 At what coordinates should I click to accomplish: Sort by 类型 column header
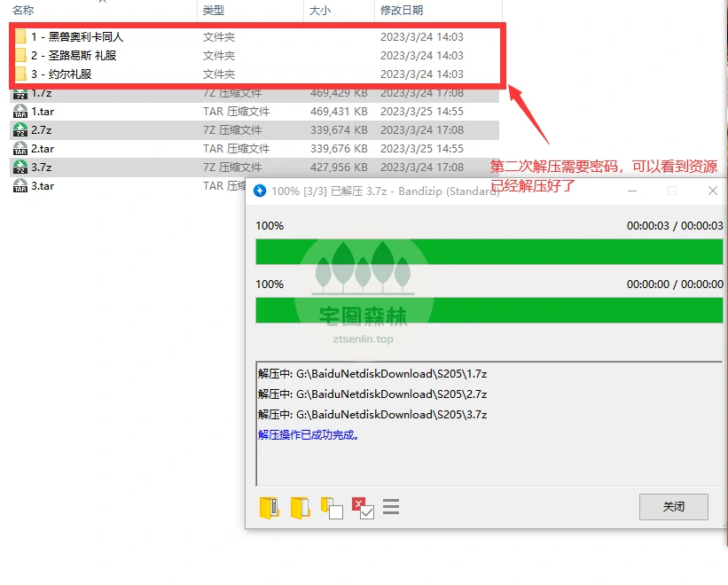(214, 10)
